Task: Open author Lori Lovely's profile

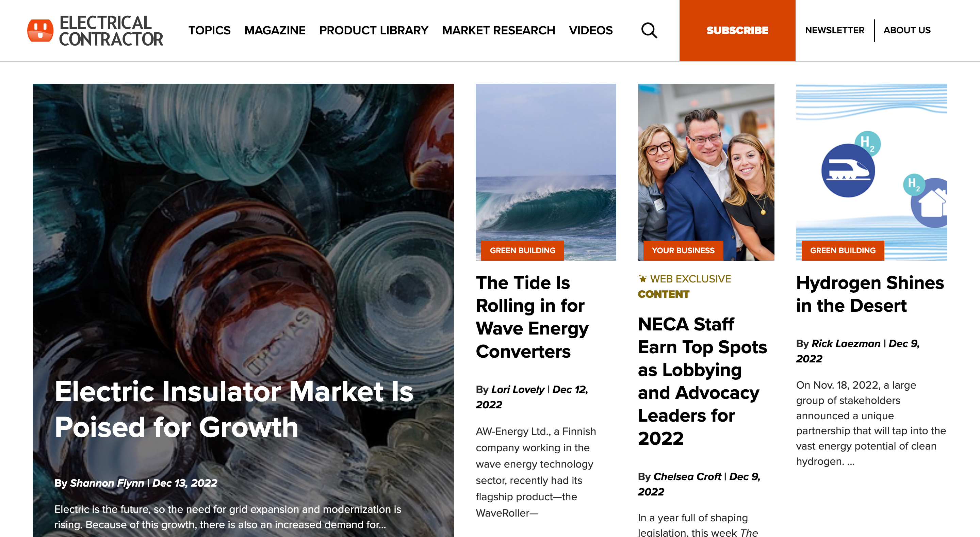Action: pyautogui.click(x=518, y=389)
